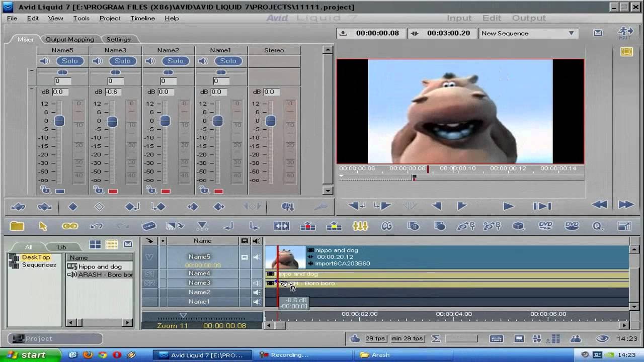
Task: Click the fast forward button in the player
Action: pos(625,205)
